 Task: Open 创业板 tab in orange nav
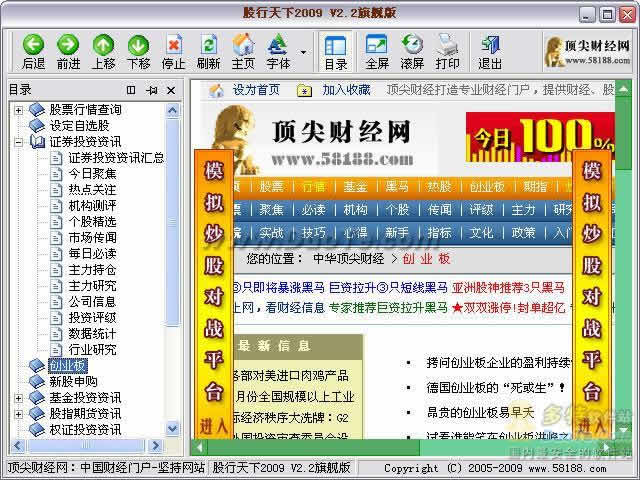pos(487,187)
